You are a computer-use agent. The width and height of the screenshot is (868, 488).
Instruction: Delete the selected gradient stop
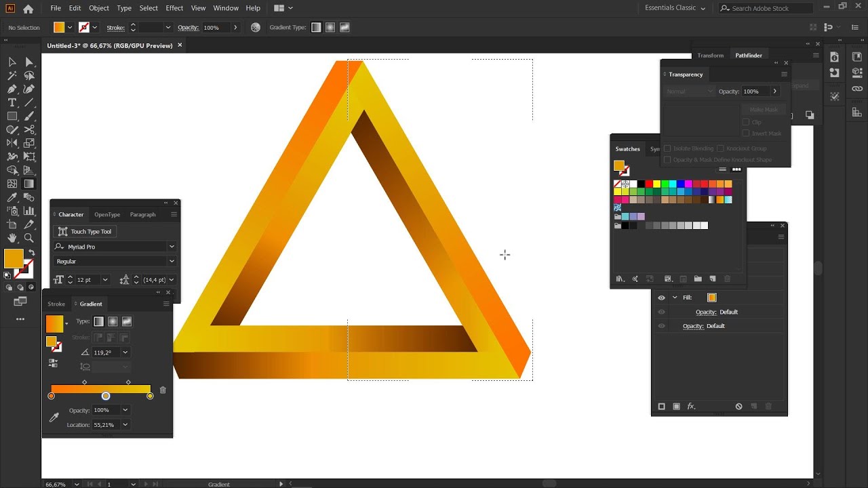click(163, 390)
